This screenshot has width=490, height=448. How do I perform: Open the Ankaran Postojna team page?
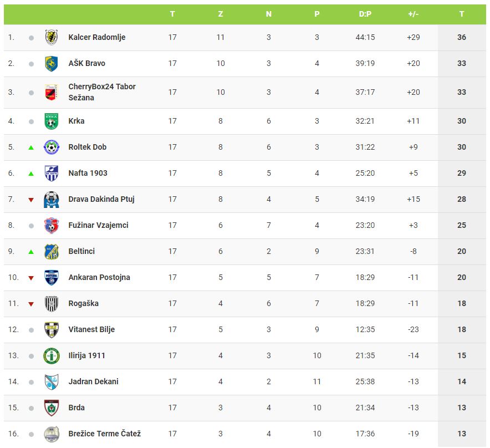click(x=99, y=277)
